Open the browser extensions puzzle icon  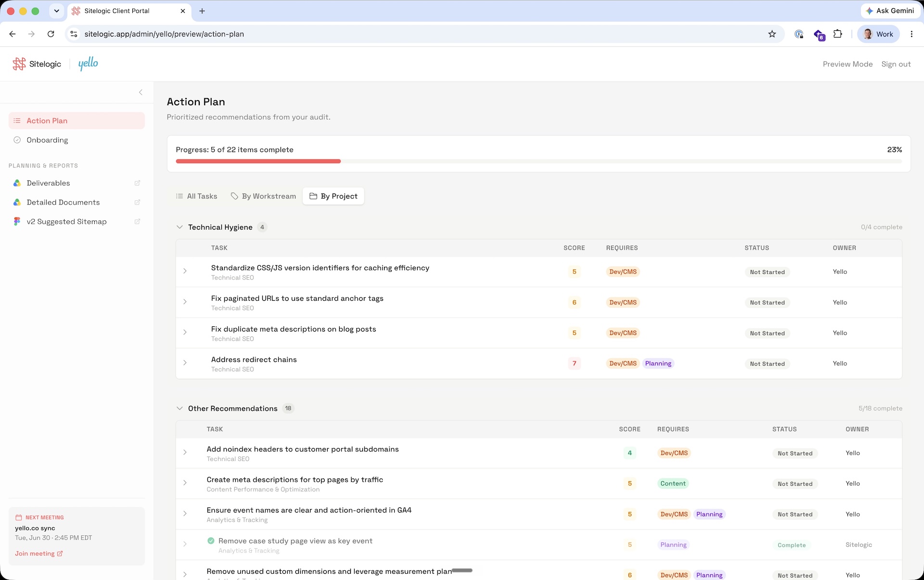coord(838,34)
